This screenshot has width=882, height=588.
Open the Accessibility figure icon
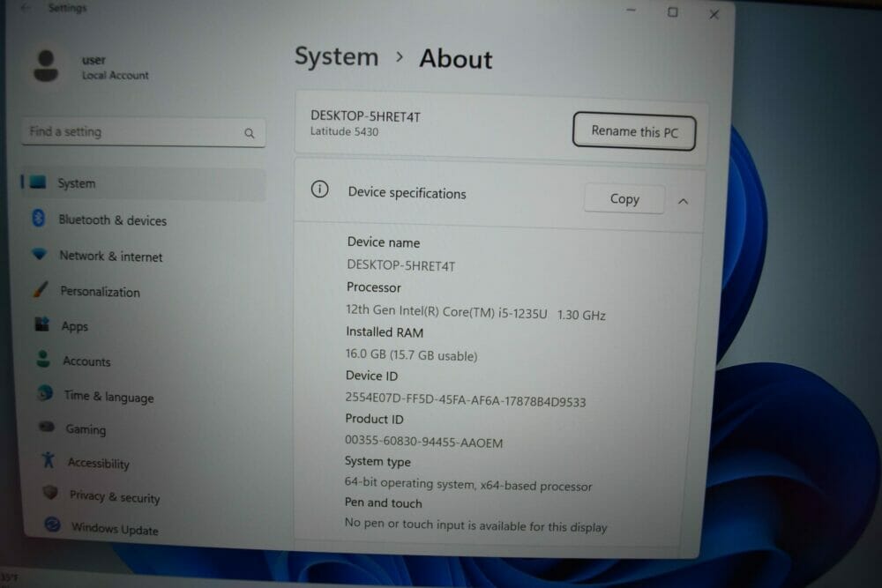(x=49, y=460)
